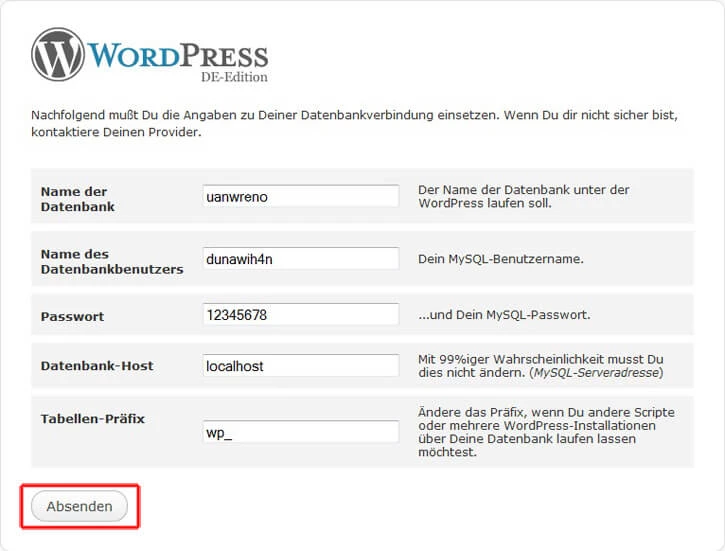725x551 pixels.
Task: Click the '...und Dein MySQL-Passwort.' hint text
Action: [504, 315]
